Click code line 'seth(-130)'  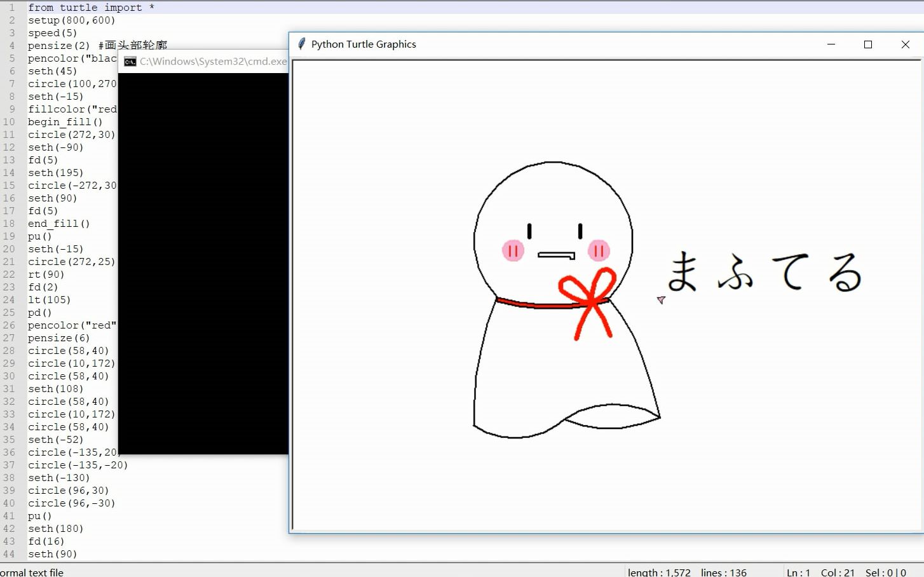[x=58, y=478]
